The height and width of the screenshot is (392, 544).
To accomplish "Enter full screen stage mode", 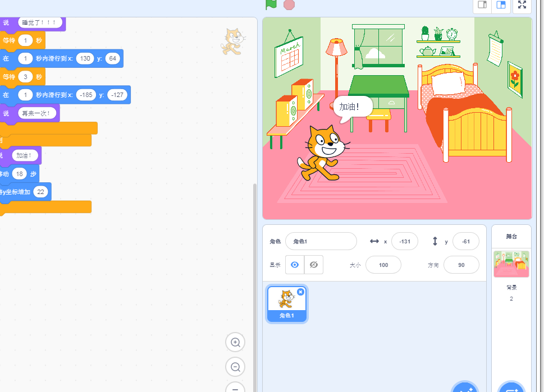I will 522,4.
